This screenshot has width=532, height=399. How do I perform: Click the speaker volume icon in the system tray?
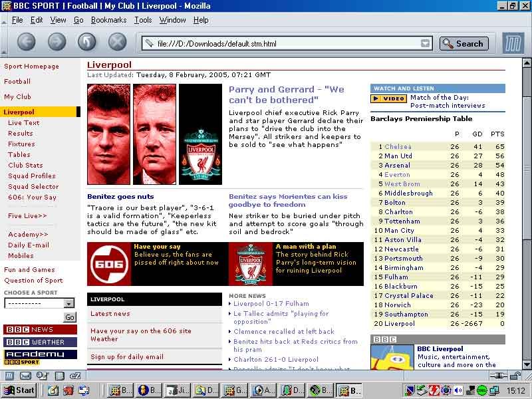coord(458,390)
